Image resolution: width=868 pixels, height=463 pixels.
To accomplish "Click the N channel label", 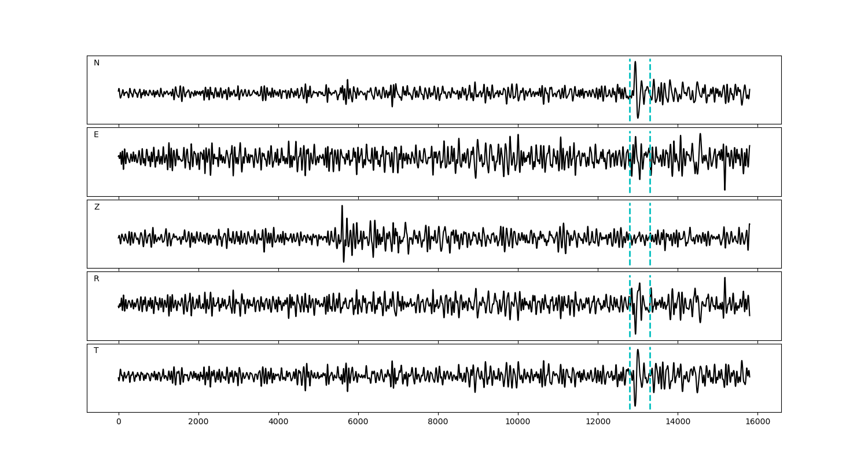I will (x=97, y=63).
